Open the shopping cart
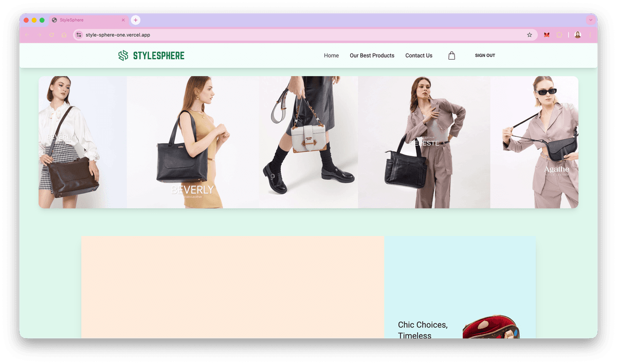This screenshot has width=617, height=364. coord(451,56)
